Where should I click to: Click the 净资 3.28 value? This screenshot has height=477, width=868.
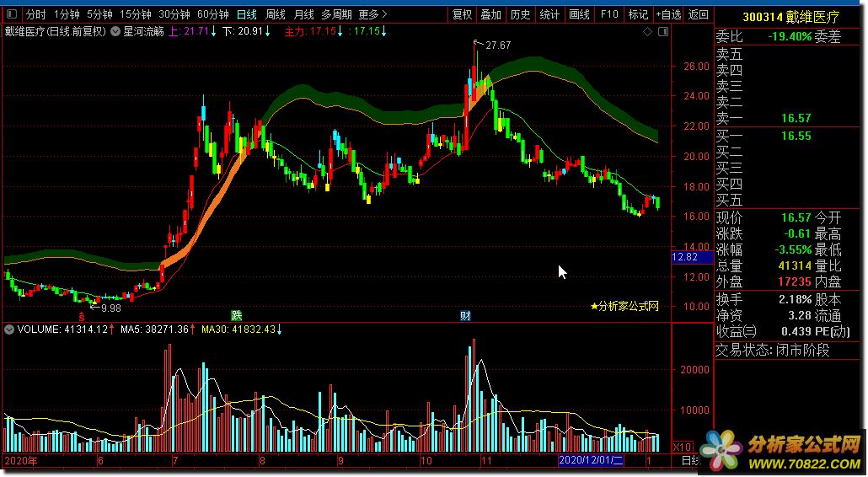[800, 315]
